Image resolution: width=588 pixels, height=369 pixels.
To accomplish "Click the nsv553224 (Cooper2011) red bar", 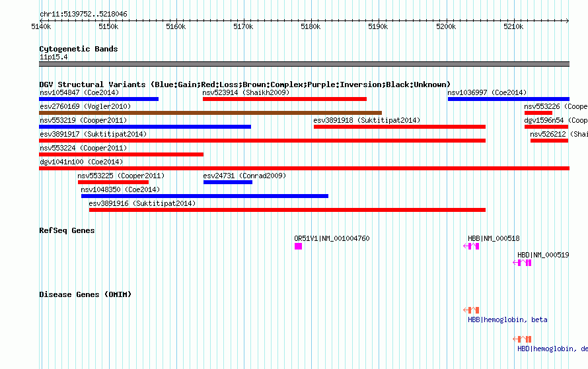I will pos(121,154).
